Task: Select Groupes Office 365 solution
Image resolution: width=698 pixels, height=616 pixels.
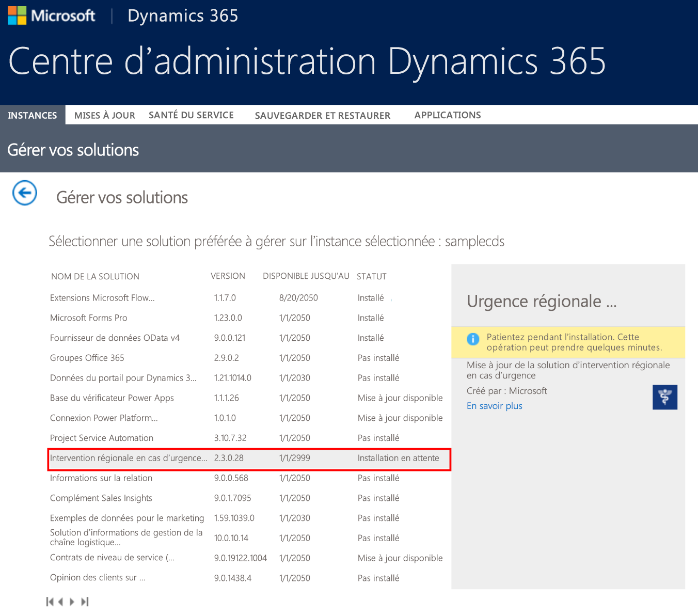Action: 249,358
